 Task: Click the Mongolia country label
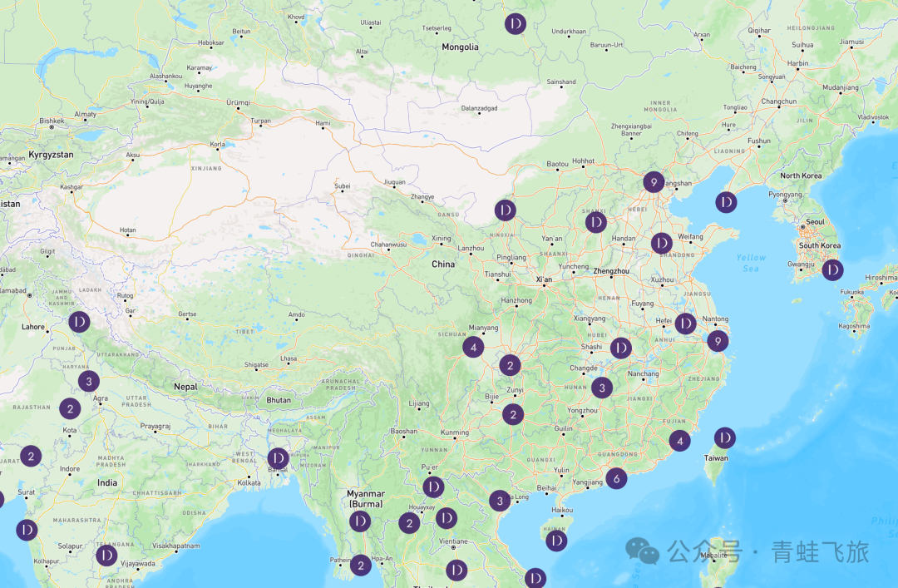(460, 47)
